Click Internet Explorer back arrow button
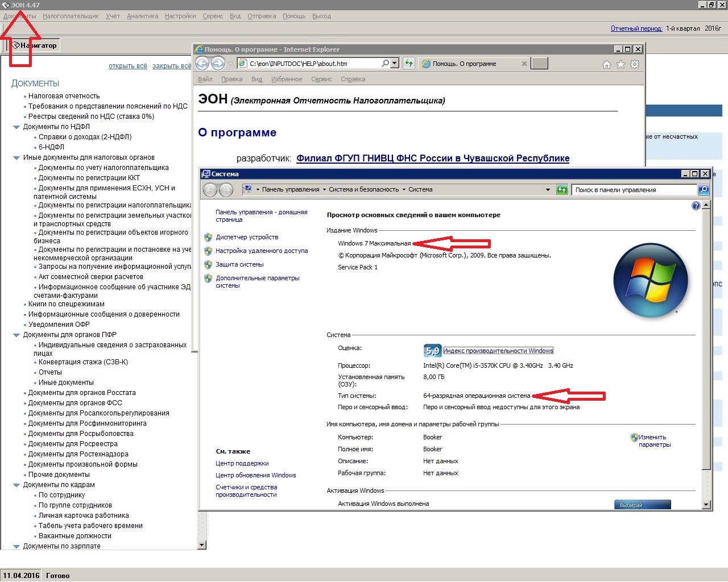Viewport: 728px width, 582px height. (202, 63)
